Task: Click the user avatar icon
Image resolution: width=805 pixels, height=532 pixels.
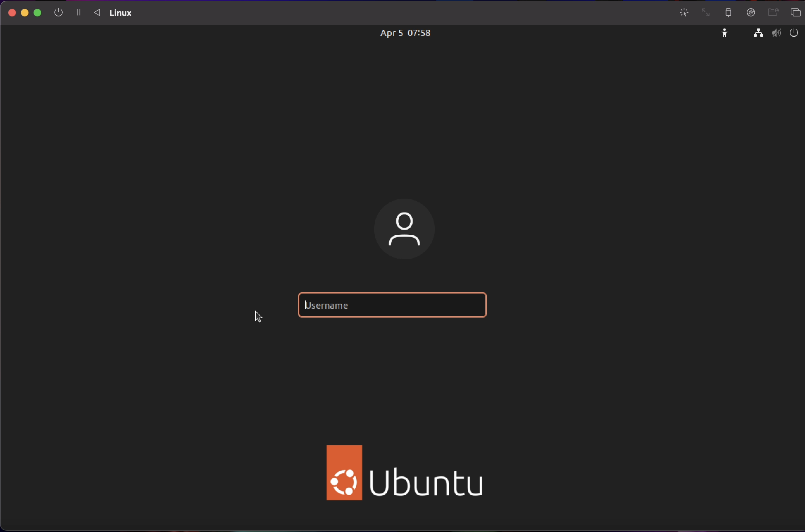Action: tap(404, 229)
